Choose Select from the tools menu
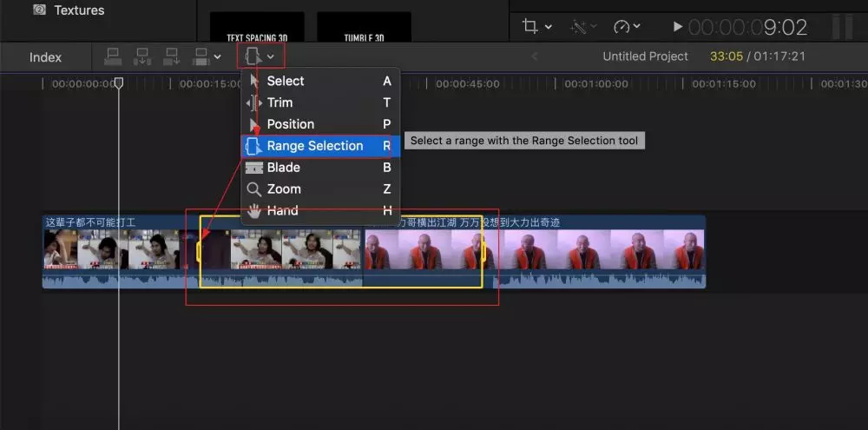The width and height of the screenshot is (868, 430). [320, 81]
